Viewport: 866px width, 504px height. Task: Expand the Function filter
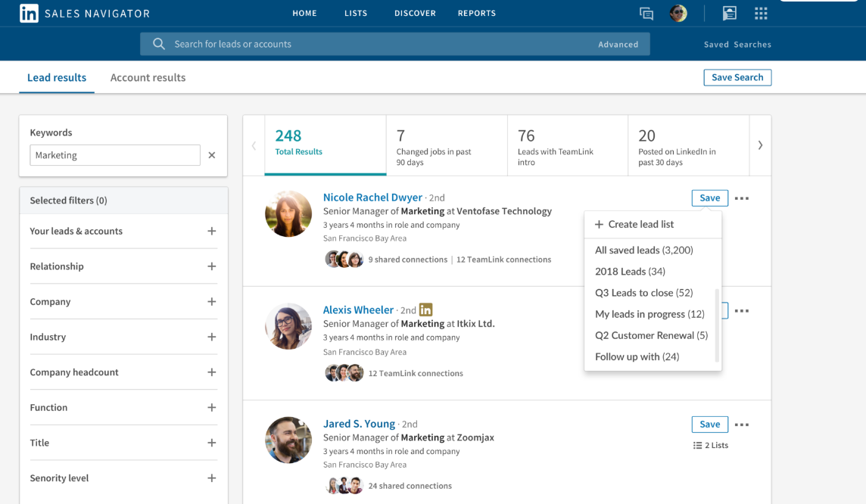(x=211, y=407)
